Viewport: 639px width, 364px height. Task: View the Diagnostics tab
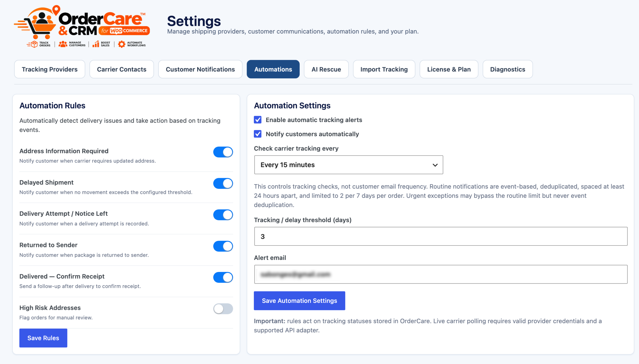tap(507, 69)
